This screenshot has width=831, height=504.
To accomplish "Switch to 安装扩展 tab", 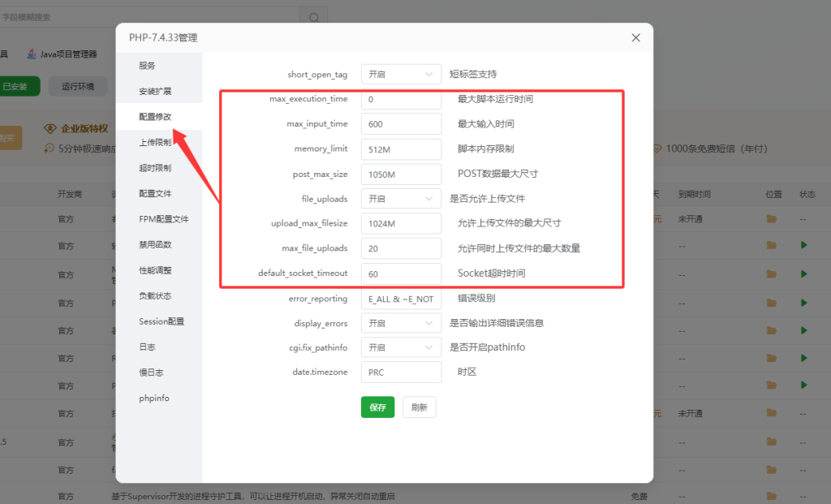I will 159,91.
